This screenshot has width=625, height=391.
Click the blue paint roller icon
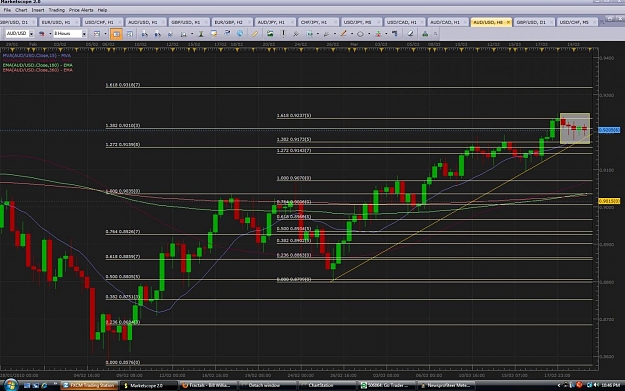395,34
